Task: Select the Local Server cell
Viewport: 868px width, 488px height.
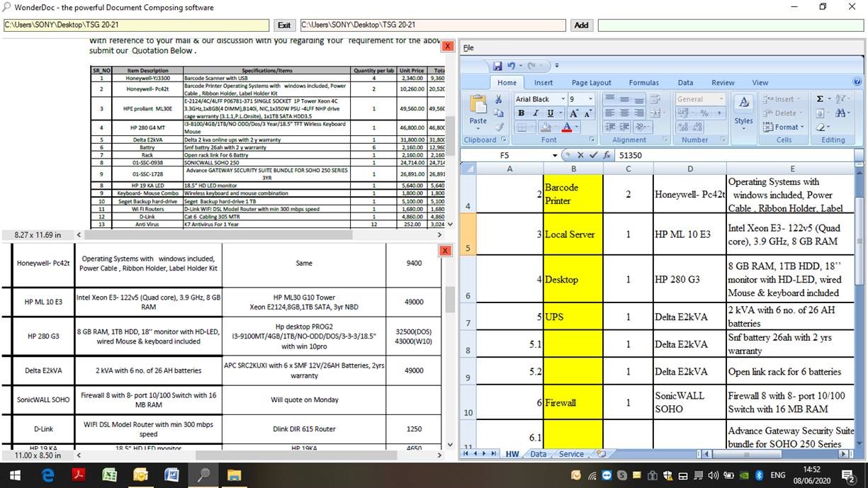Action: tap(573, 234)
